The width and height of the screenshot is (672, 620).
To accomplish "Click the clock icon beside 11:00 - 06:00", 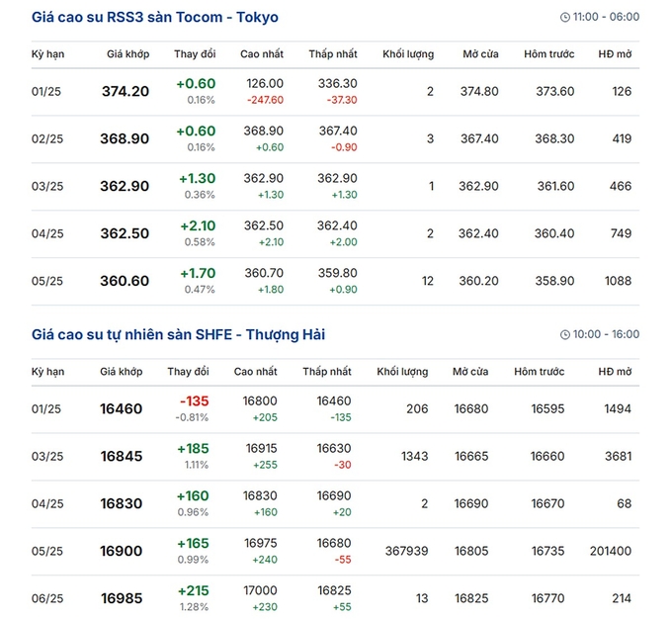I will 565,17.
